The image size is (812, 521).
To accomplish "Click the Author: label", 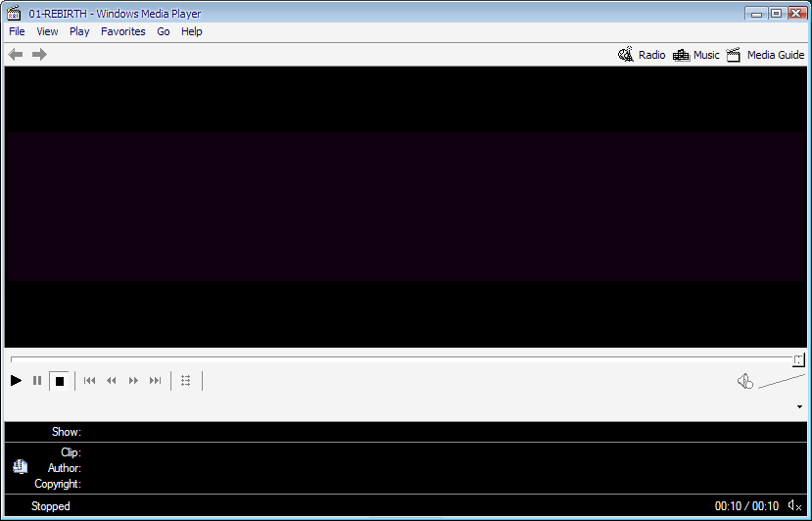I will (x=65, y=468).
